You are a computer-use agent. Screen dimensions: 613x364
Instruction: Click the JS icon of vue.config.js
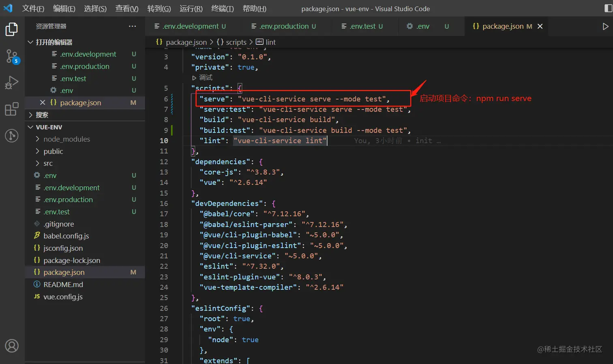(37, 296)
